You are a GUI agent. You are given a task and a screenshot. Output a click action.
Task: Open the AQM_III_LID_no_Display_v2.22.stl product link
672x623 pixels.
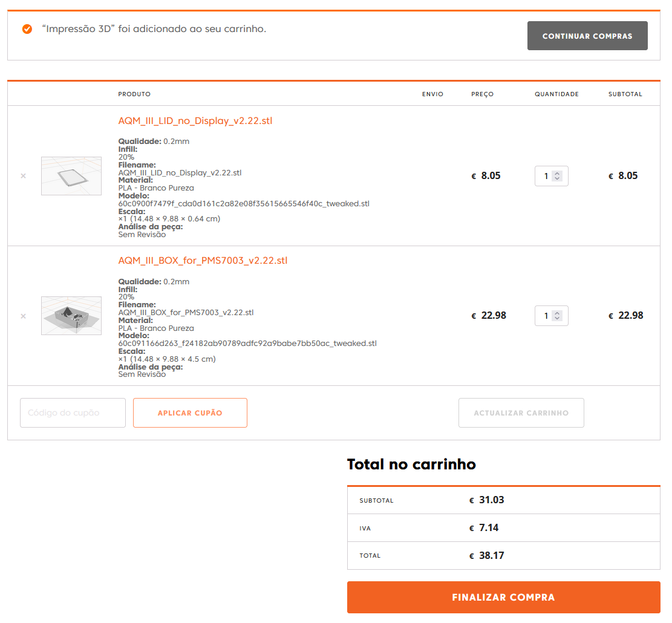195,121
